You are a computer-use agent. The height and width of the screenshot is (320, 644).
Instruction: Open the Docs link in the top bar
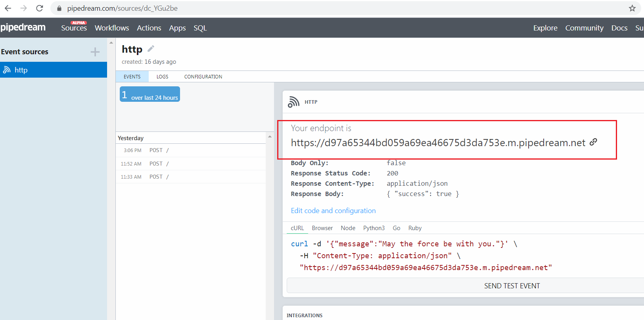(x=619, y=28)
